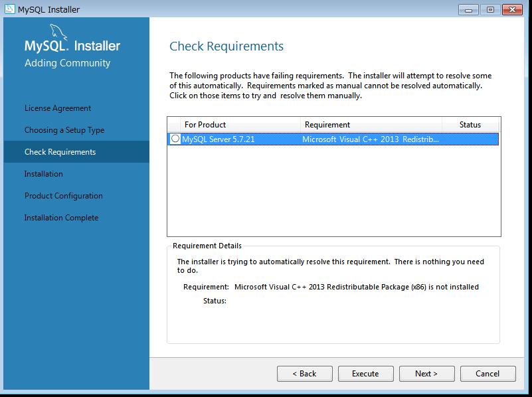Click the Adding Community subtitle
532x397 pixels.
coord(68,63)
